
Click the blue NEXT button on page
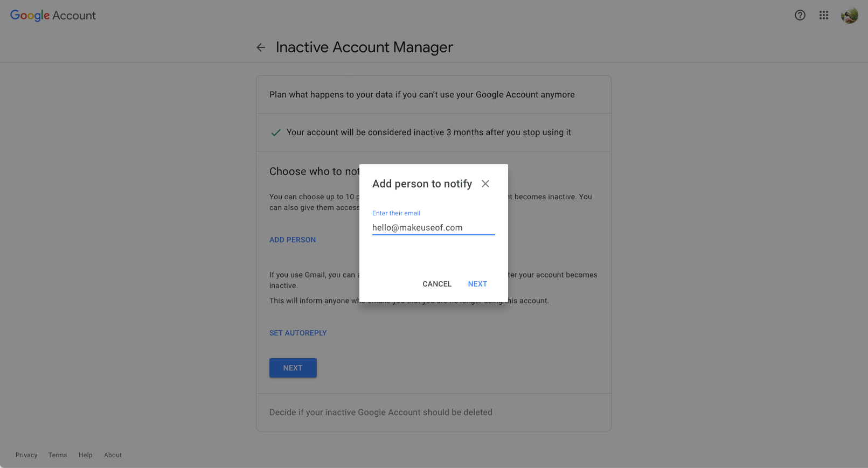(x=293, y=368)
